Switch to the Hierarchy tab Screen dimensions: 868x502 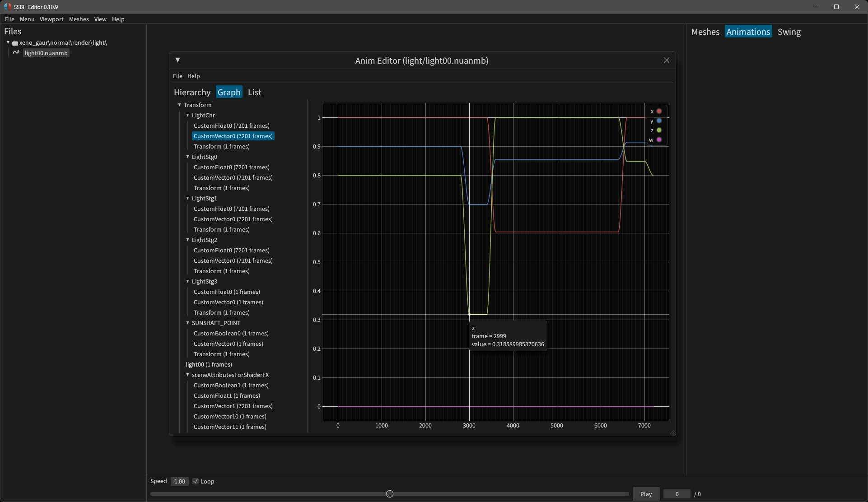point(192,92)
